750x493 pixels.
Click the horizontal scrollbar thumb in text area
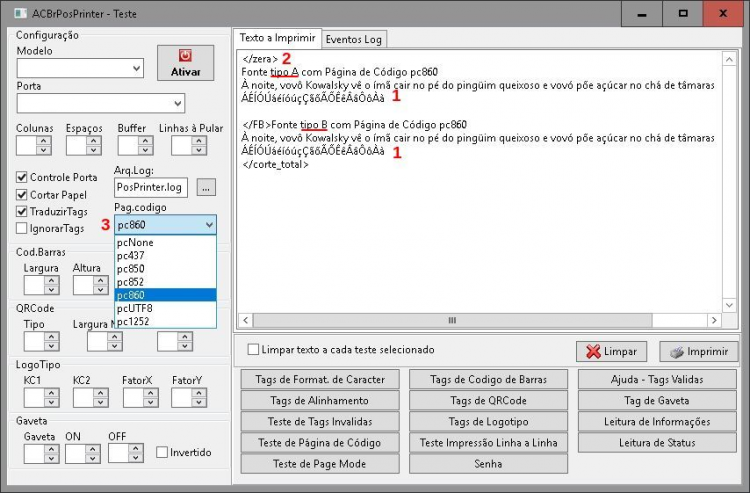[x=452, y=320]
